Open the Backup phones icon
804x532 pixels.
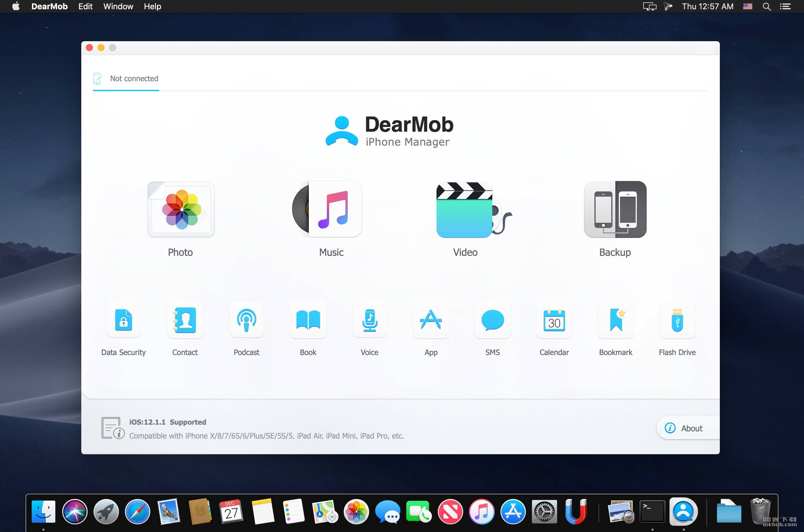615,209
